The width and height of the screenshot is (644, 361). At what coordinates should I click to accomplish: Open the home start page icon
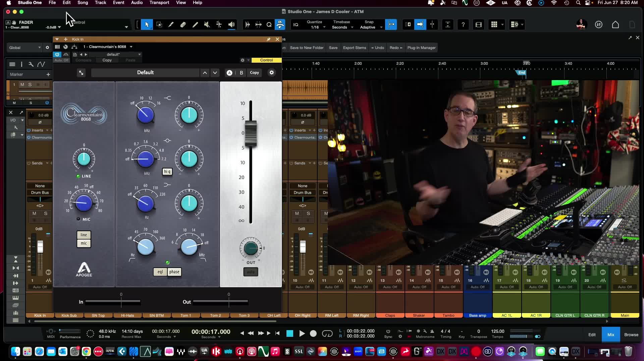coord(615,24)
